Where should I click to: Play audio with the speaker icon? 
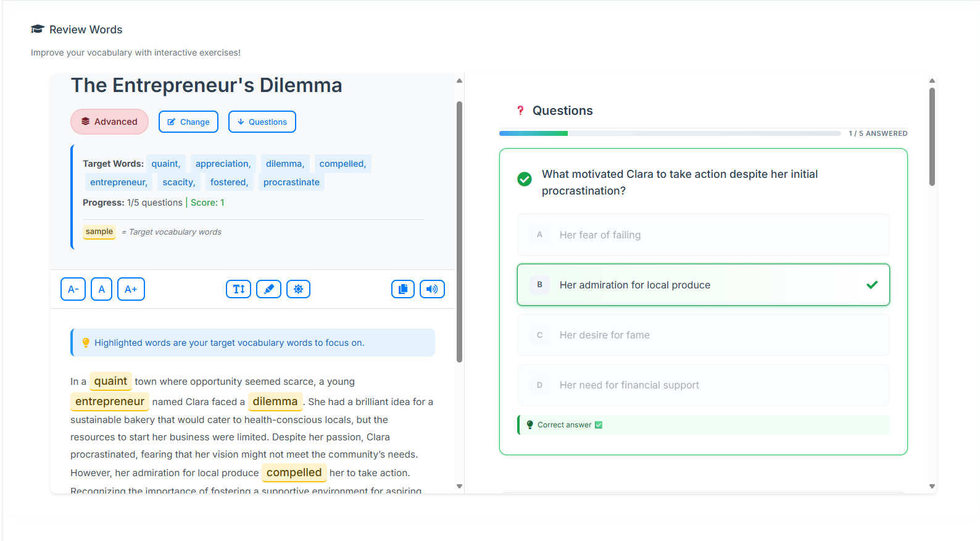coord(432,289)
